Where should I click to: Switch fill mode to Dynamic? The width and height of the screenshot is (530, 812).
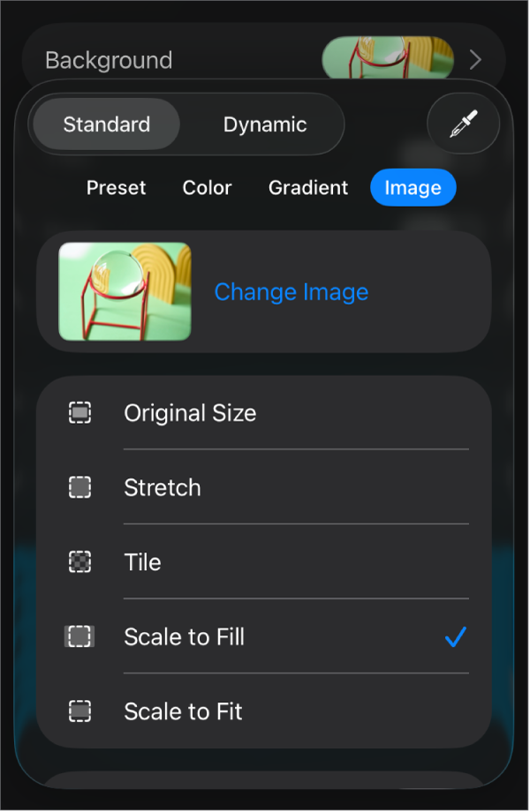[x=264, y=124]
